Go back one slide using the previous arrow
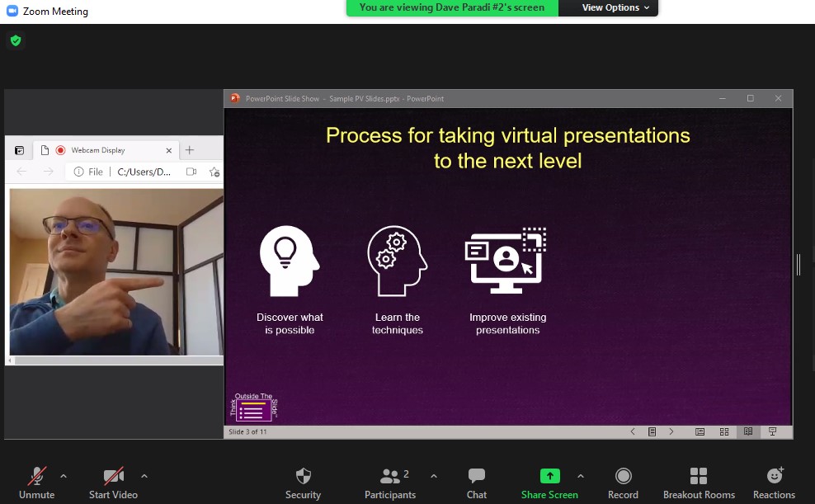 [633, 431]
